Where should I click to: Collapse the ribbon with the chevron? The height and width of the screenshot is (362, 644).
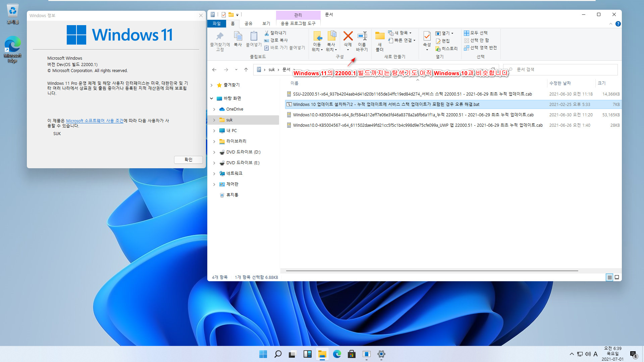pyautogui.click(x=611, y=24)
